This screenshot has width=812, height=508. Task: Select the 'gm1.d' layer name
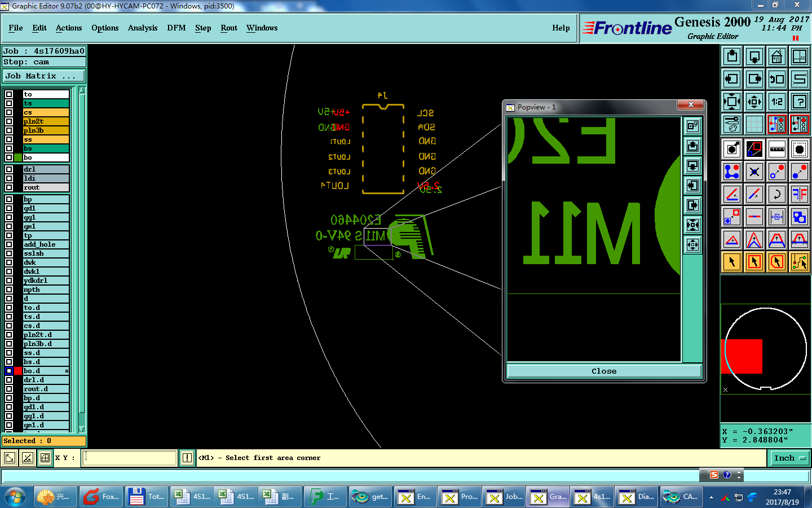tap(46, 425)
